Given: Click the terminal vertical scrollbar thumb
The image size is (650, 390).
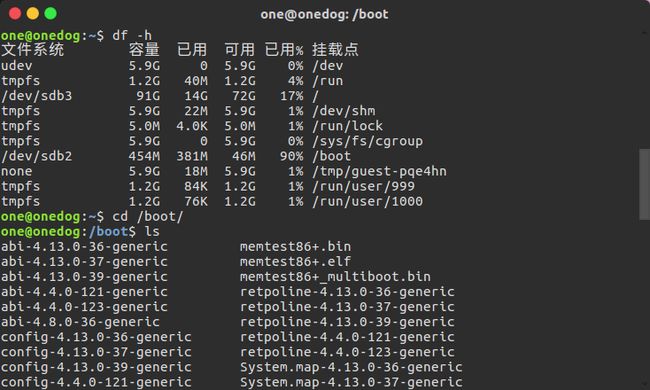Looking at the screenshot, I should coord(644,184).
